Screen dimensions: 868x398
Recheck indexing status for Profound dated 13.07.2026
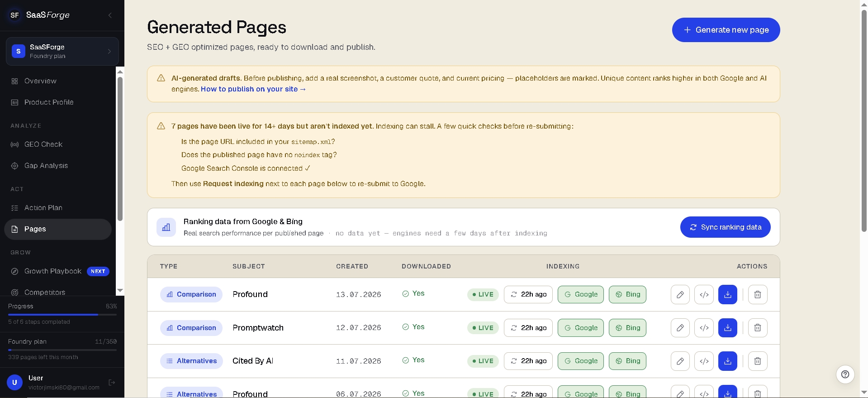click(528, 294)
